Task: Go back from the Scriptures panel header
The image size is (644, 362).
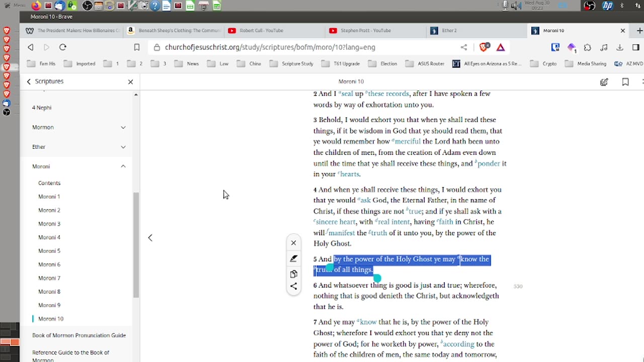Action: [x=29, y=81]
